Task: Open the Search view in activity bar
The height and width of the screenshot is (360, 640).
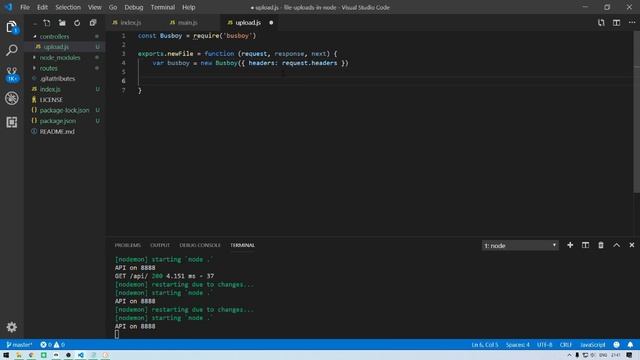Action: 12,50
